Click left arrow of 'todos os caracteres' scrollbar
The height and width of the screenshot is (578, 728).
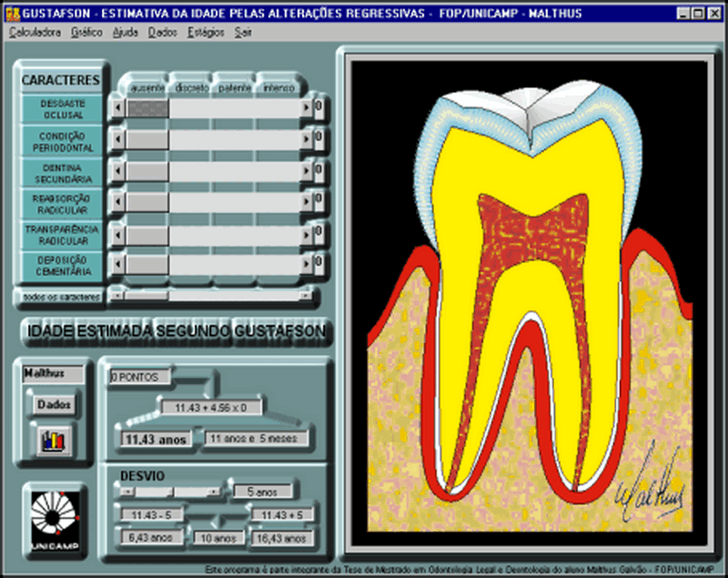tap(117, 296)
